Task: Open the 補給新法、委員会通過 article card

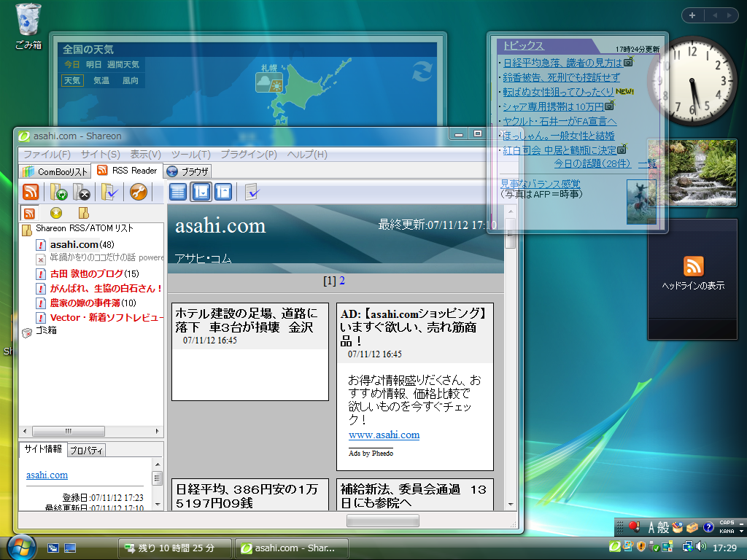Action: click(415, 495)
